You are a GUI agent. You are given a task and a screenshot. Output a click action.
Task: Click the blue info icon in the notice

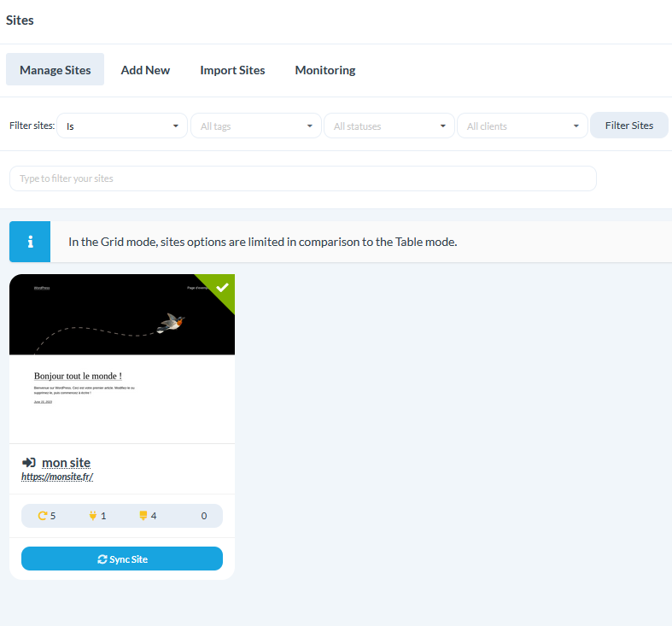click(x=30, y=242)
